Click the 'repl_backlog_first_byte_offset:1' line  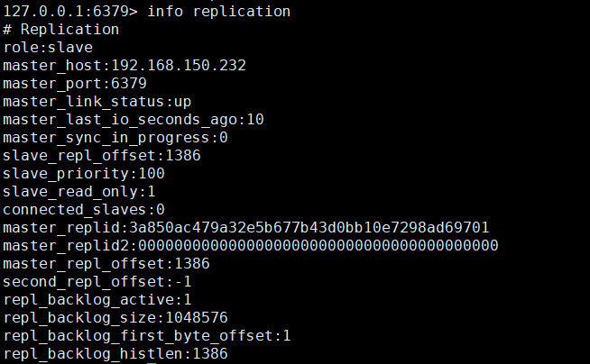click(146, 336)
